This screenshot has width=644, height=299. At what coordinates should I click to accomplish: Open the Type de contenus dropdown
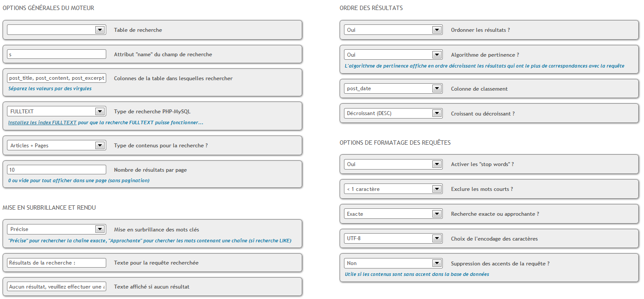tap(57, 145)
